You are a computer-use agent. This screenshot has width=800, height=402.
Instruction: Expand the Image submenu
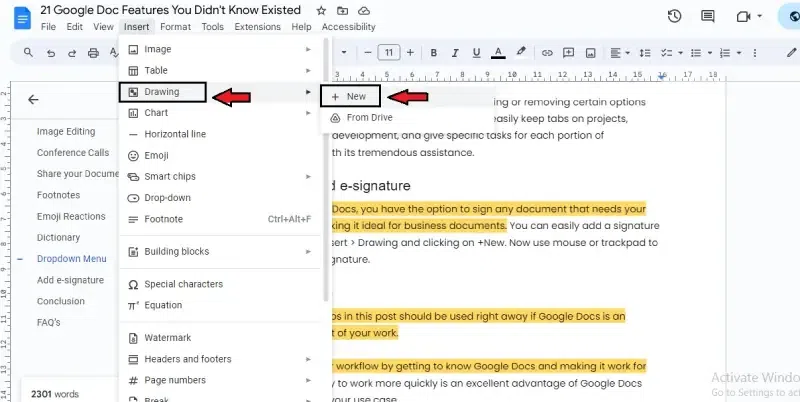(220, 49)
